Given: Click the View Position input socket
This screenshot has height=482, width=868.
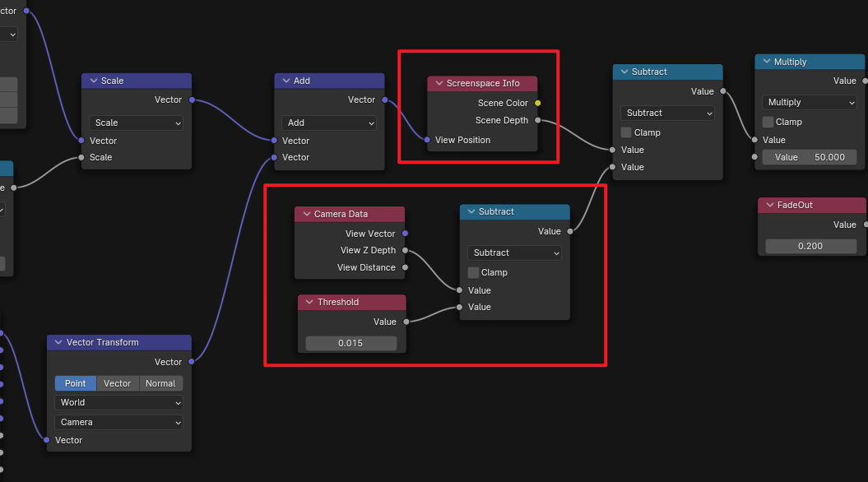Looking at the screenshot, I should pyautogui.click(x=428, y=140).
